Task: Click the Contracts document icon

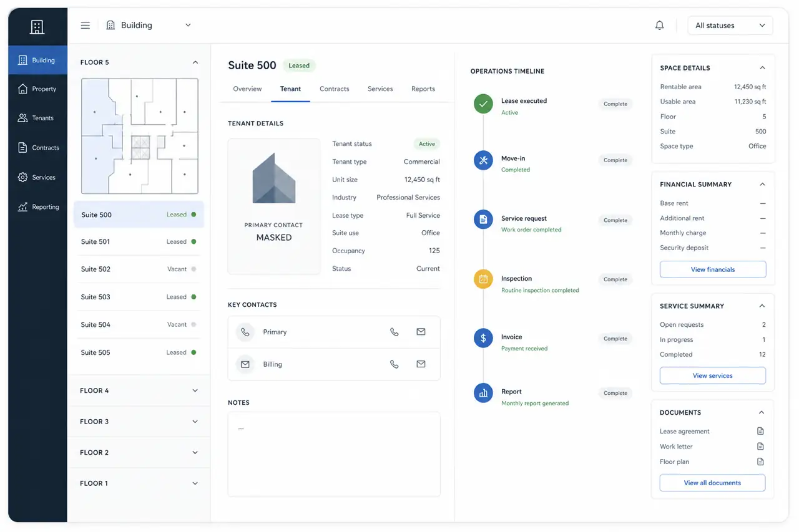Action: coord(22,148)
